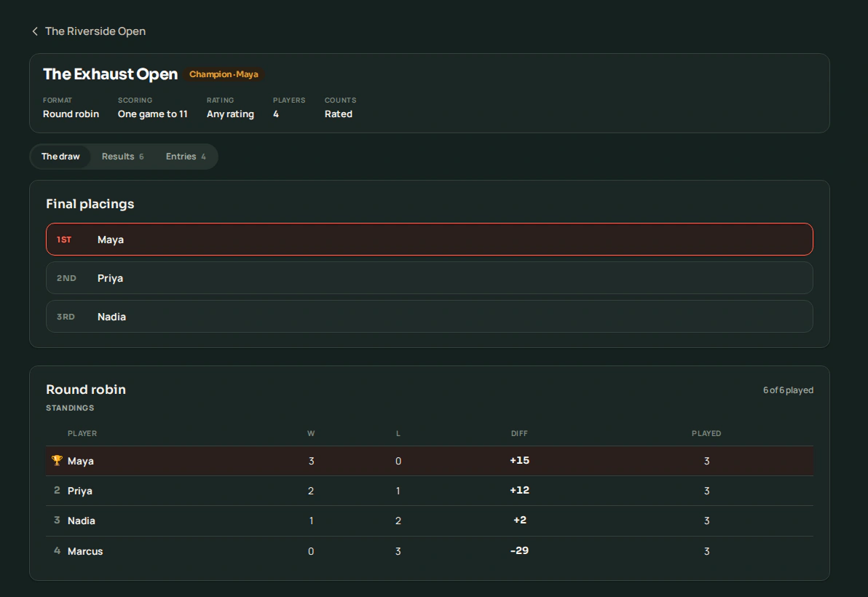Click Priya's row in standings table

click(430, 491)
